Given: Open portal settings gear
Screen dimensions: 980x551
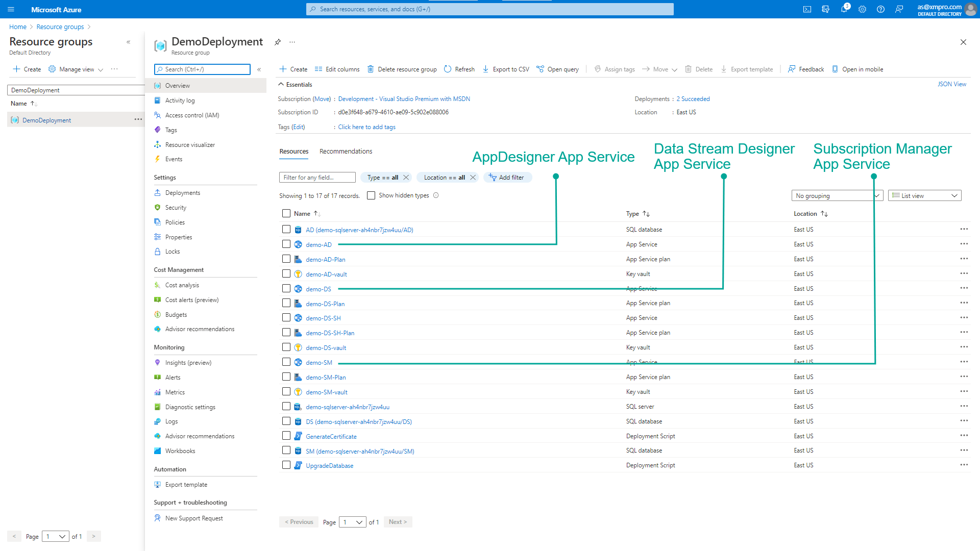Looking at the screenshot, I should pos(862,9).
